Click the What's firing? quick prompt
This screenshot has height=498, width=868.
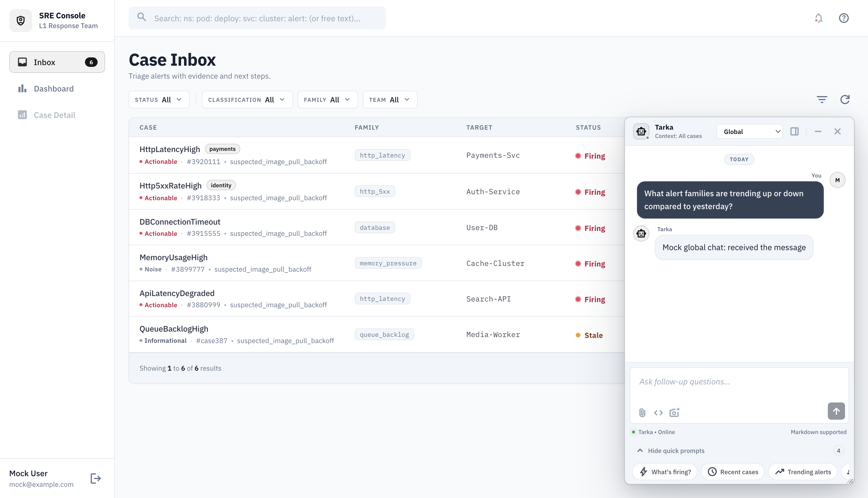pyautogui.click(x=664, y=472)
